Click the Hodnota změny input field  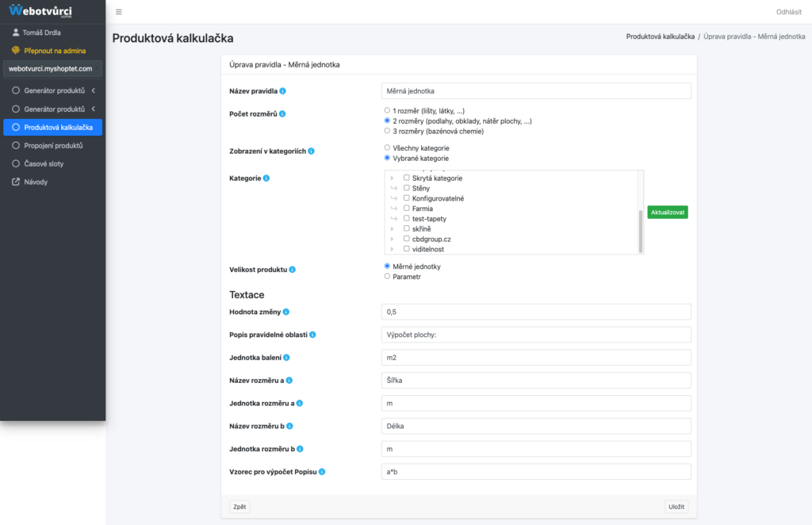[536, 312]
